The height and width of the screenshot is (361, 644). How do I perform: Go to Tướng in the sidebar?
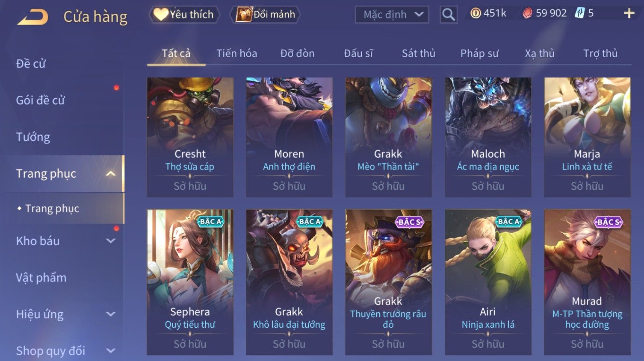coord(33,137)
